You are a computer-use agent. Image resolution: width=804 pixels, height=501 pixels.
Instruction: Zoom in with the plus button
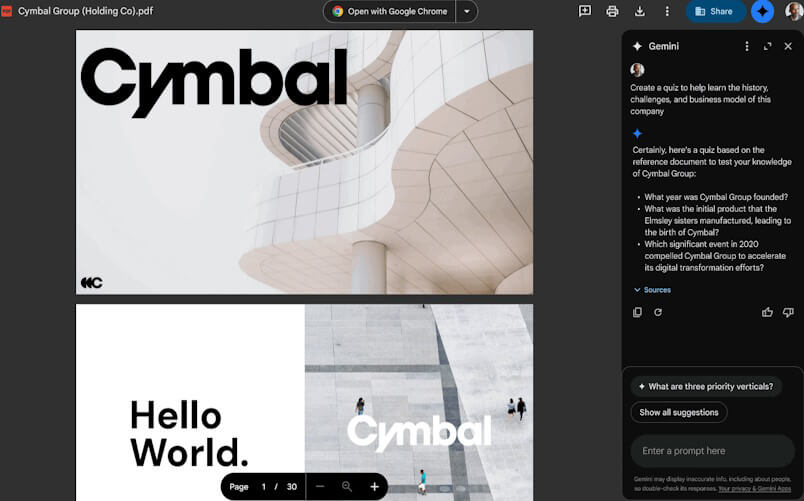[374, 487]
